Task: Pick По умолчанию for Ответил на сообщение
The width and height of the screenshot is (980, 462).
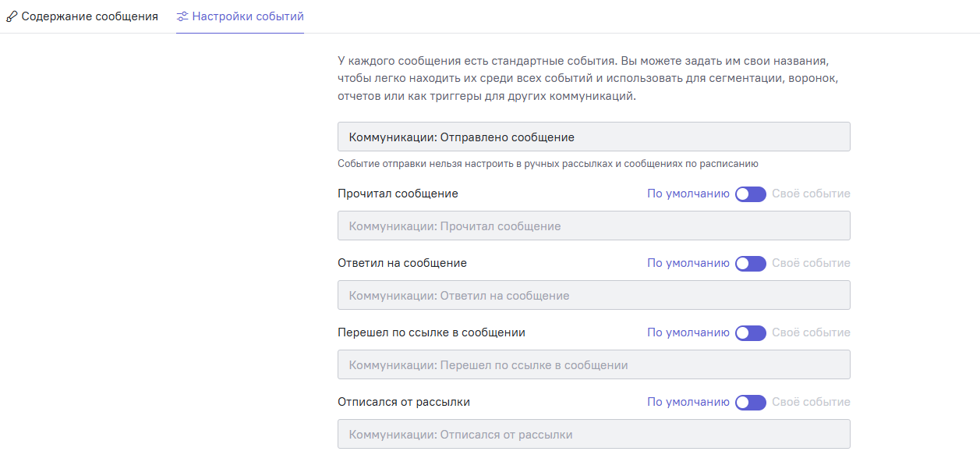Action: (688, 264)
